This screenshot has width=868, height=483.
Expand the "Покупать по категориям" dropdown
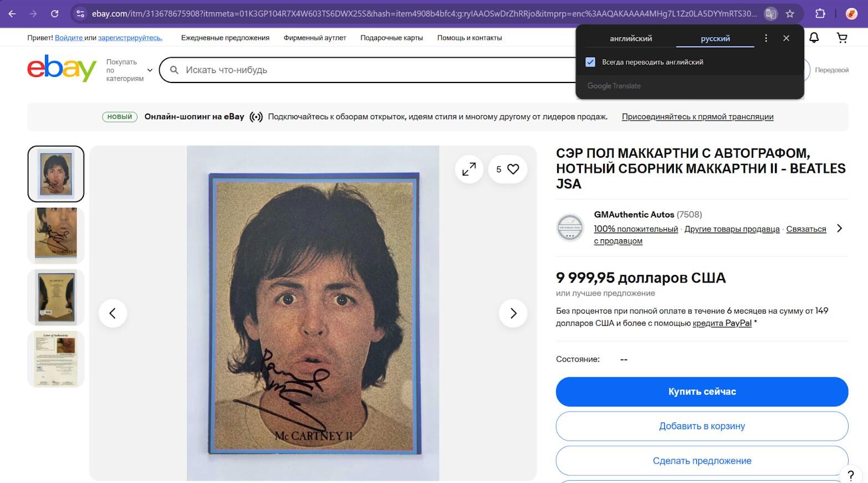tap(129, 70)
